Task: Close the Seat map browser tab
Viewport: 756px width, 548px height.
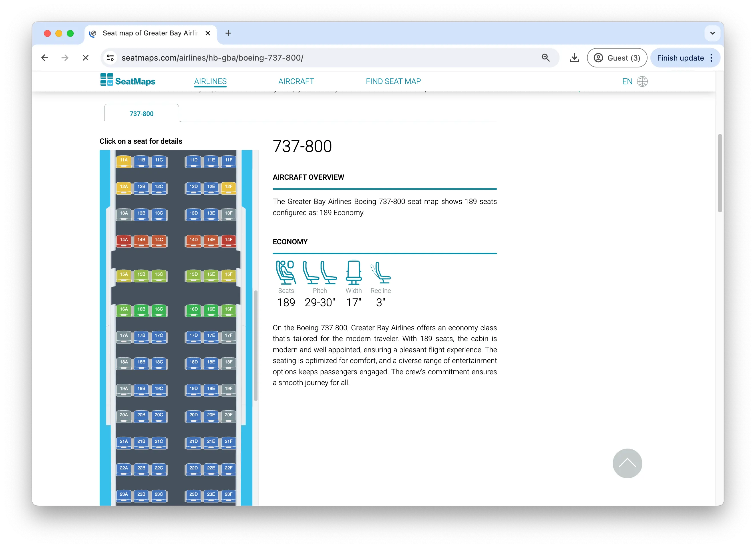Action: point(208,33)
